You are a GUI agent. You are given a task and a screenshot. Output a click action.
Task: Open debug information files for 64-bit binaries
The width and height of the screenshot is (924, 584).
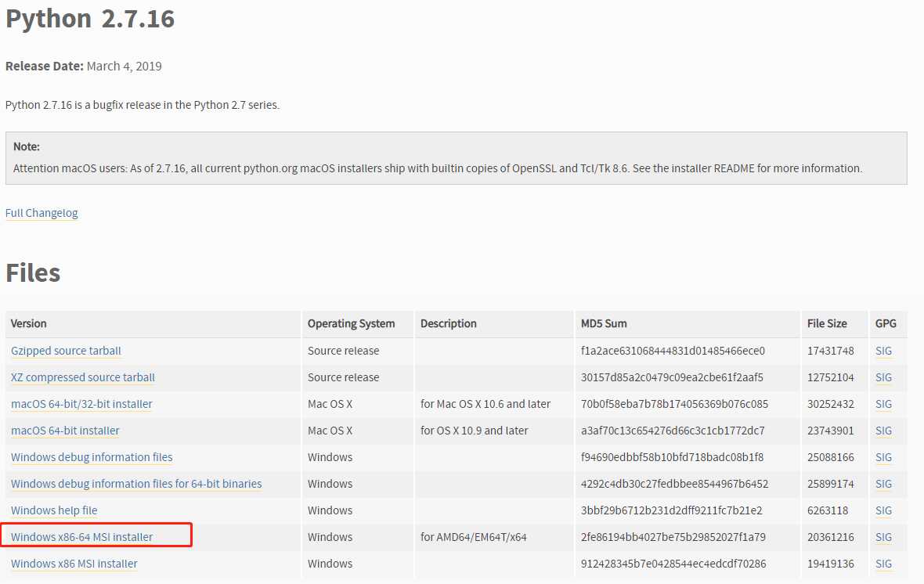136,483
